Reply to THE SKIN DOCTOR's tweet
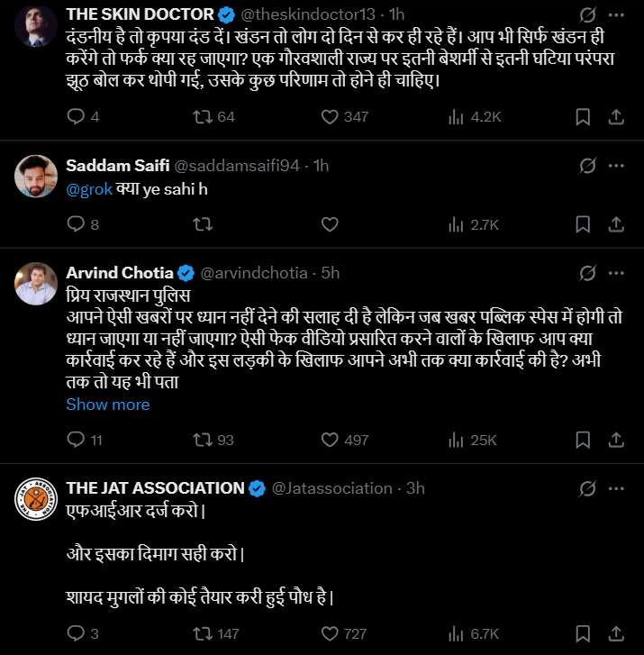 [x=76, y=117]
